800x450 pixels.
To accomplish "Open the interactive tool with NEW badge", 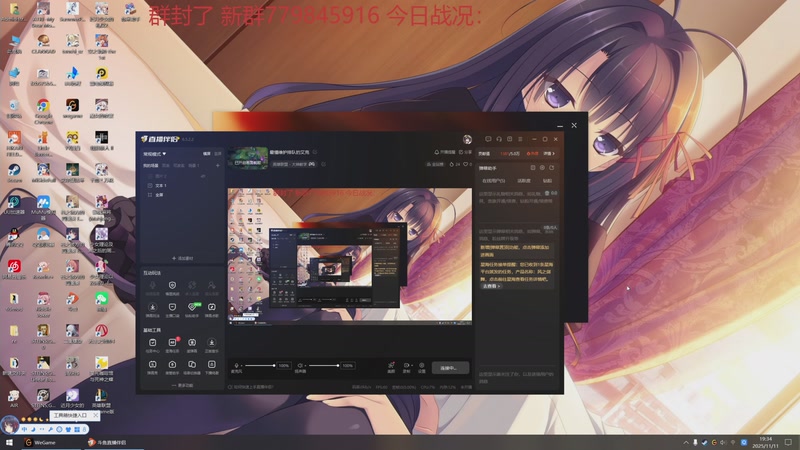I will [192, 309].
